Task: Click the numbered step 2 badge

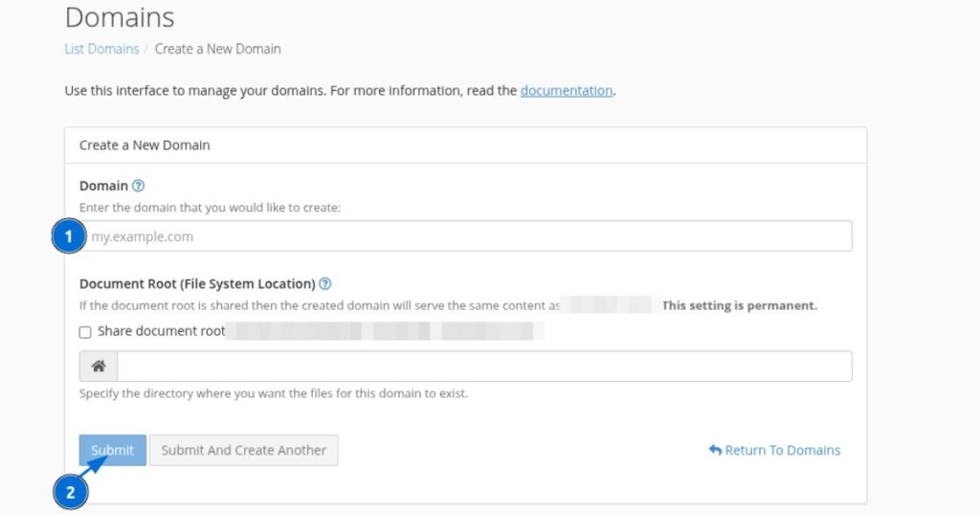Action: tap(69, 493)
